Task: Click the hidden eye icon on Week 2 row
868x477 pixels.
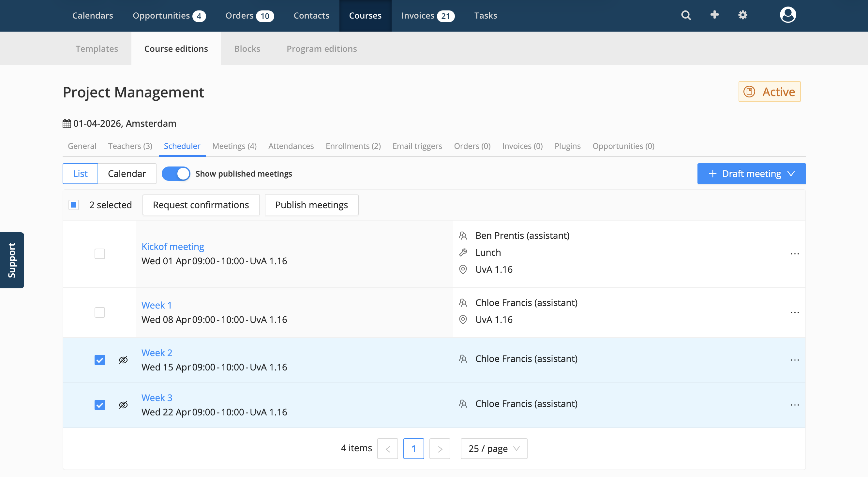Action: [x=123, y=360]
